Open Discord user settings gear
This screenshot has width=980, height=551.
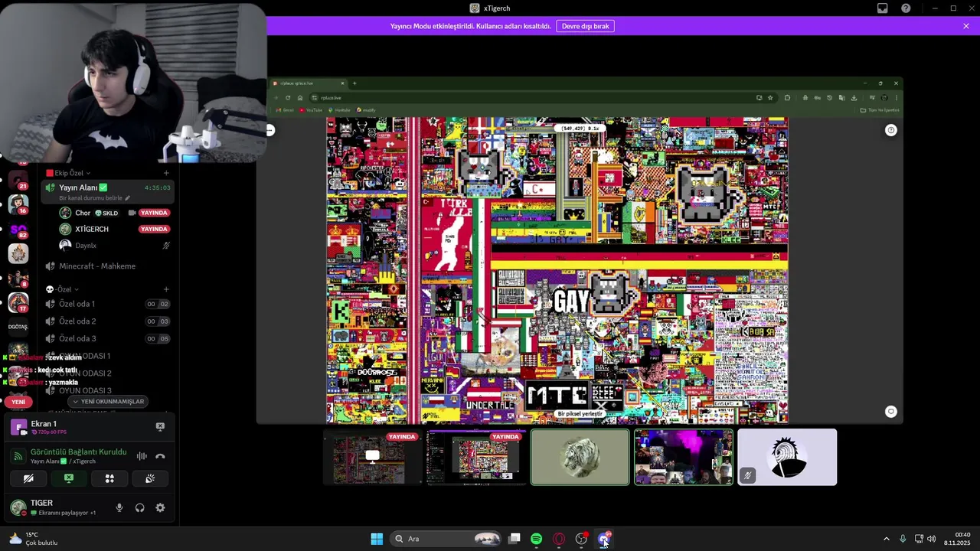pos(160,507)
